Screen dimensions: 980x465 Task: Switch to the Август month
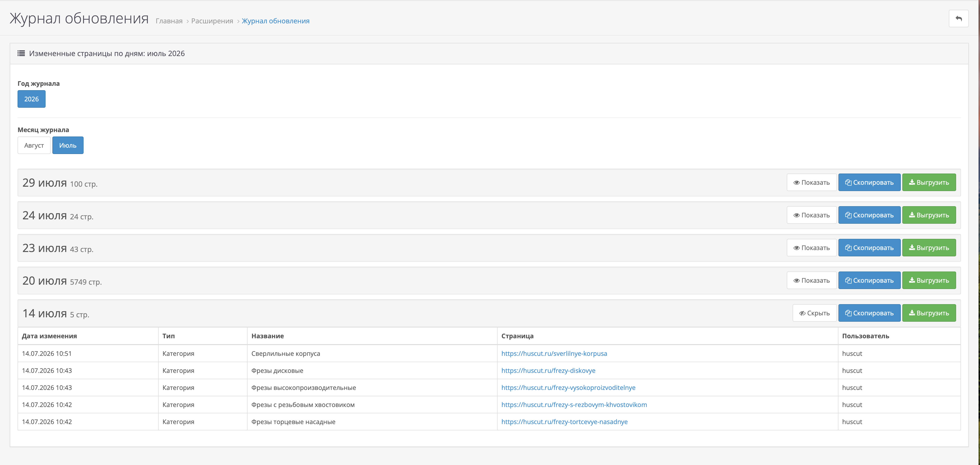coord(34,145)
